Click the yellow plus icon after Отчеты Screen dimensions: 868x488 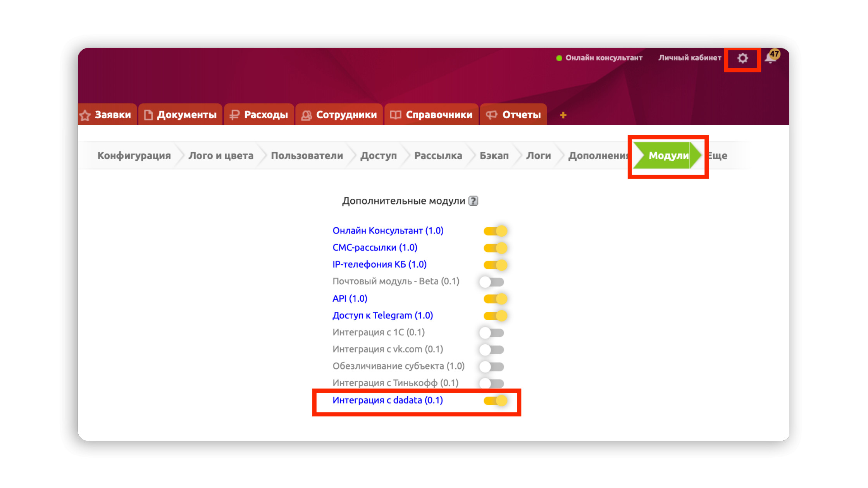click(563, 115)
